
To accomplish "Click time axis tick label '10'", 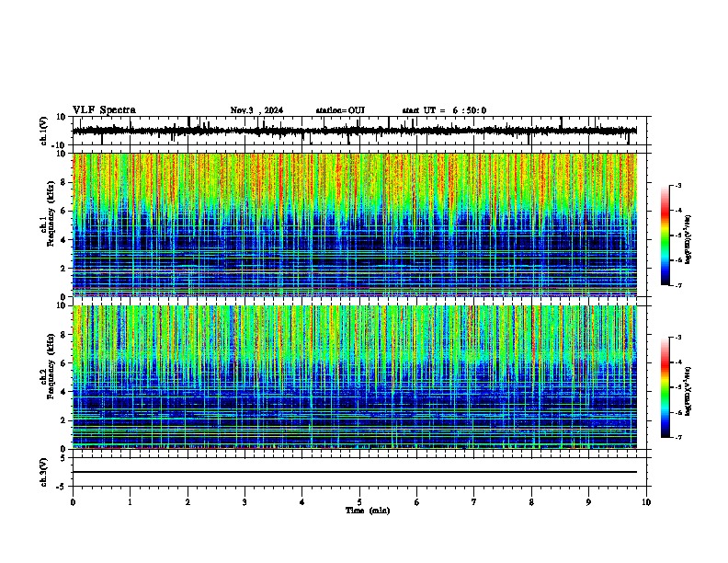I will click(x=646, y=502).
